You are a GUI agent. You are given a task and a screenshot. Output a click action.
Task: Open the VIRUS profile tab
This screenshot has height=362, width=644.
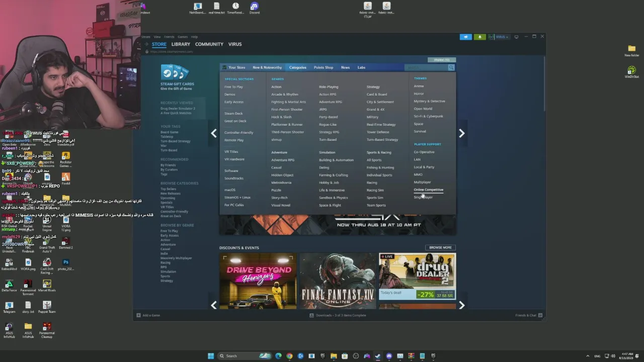[x=235, y=44]
